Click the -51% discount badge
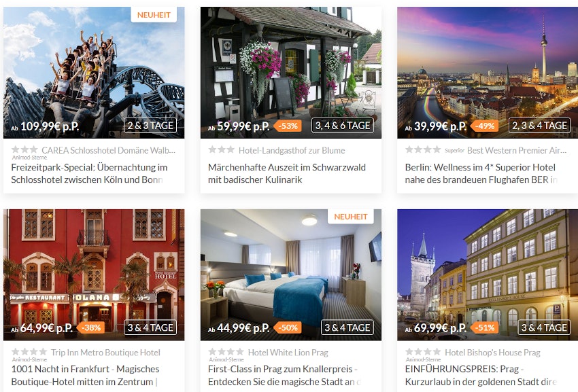The image size is (578, 392). (x=485, y=327)
